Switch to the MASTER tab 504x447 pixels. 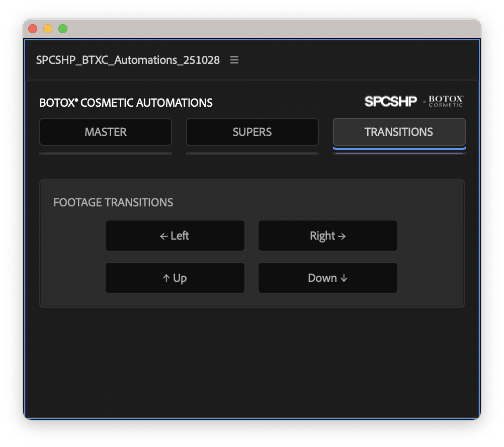pyautogui.click(x=106, y=132)
